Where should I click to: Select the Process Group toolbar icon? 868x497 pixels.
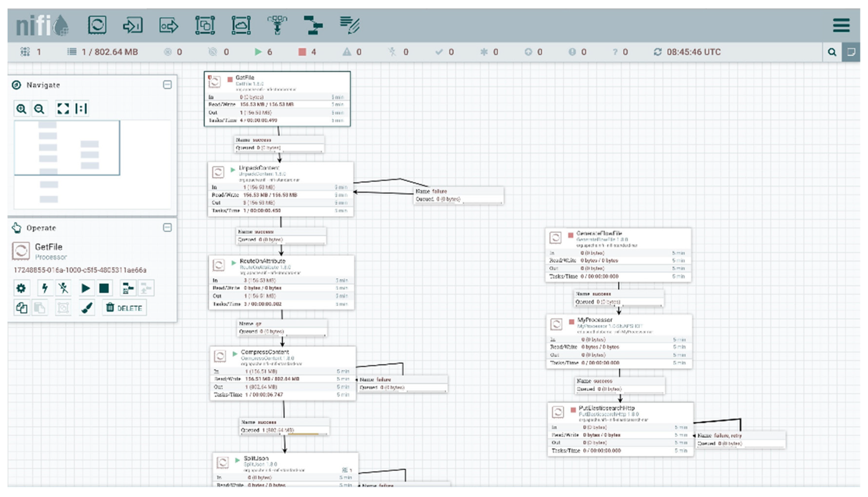(205, 25)
